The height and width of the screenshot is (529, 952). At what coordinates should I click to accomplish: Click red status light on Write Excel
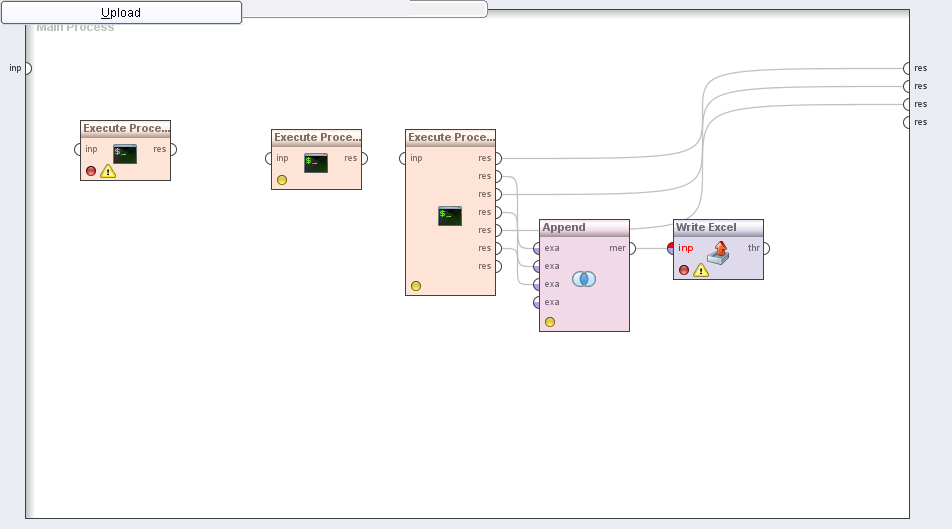684,270
